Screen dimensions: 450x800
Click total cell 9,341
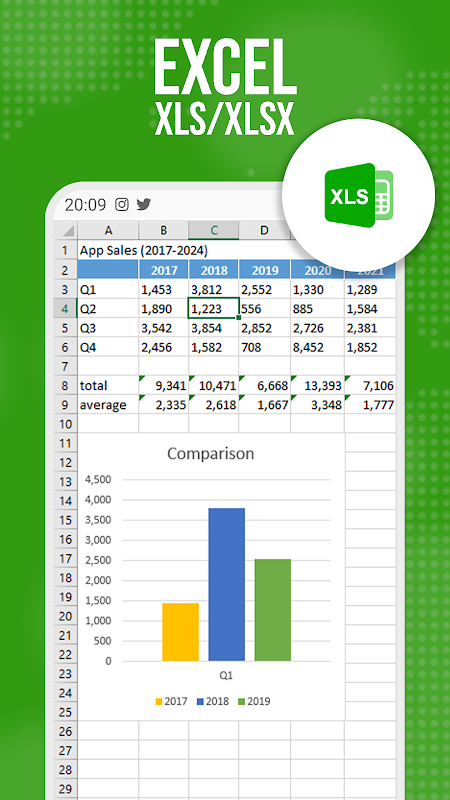pos(163,385)
